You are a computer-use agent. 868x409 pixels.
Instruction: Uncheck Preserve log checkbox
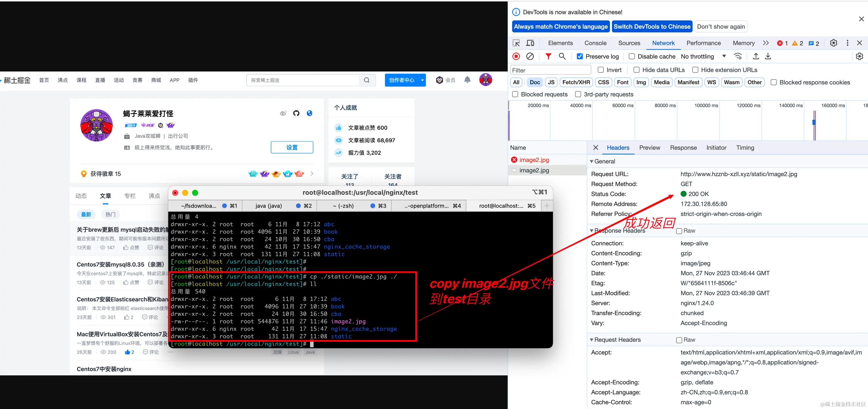click(x=580, y=56)
